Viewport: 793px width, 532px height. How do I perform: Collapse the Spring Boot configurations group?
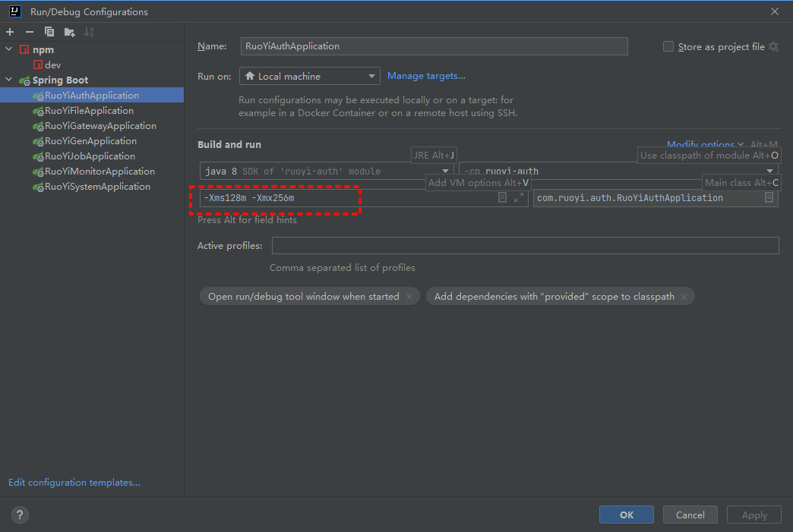(9, 80)
